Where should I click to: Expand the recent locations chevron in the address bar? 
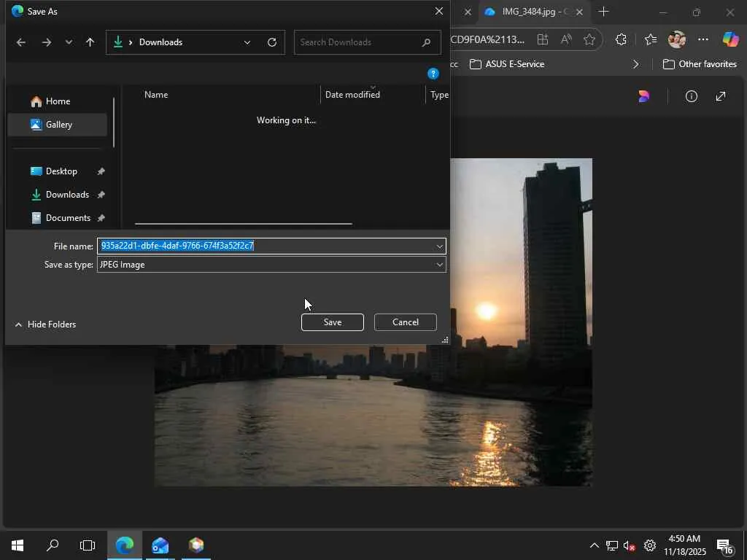point(247,42)
